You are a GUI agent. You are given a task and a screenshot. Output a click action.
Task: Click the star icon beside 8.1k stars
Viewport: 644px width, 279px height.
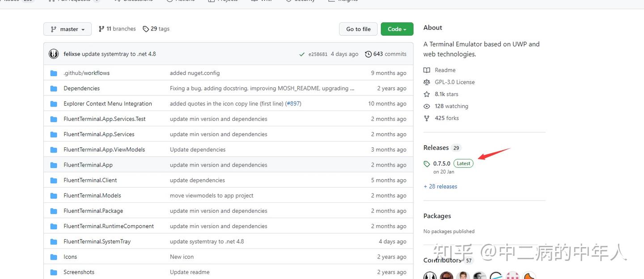pos(427,94)
